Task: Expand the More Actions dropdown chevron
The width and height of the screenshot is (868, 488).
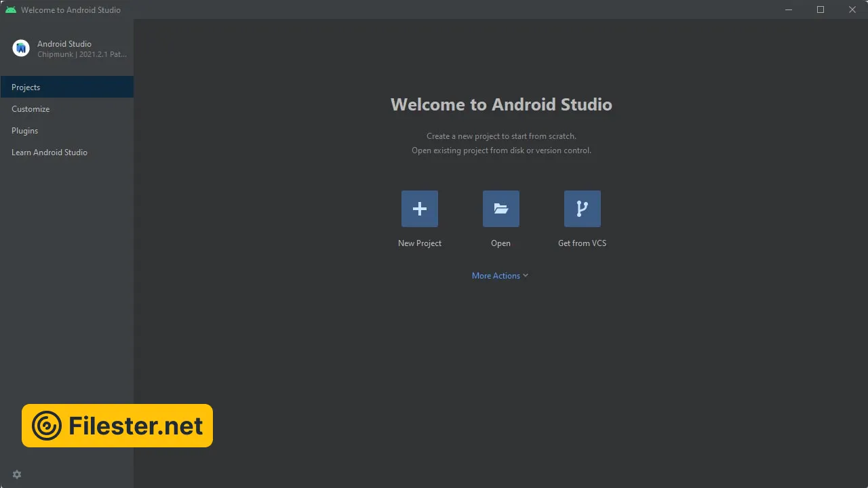Action: (526, 276)
